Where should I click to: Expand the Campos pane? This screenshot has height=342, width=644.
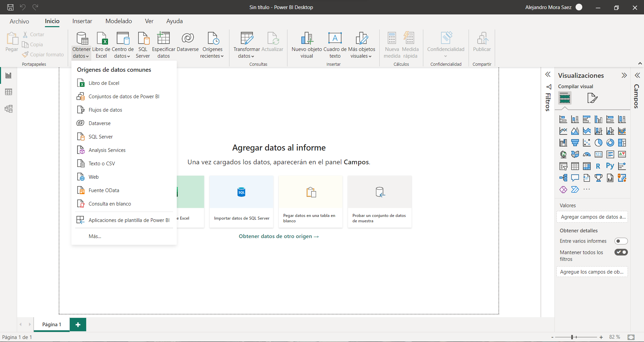(x=637, y=75)
